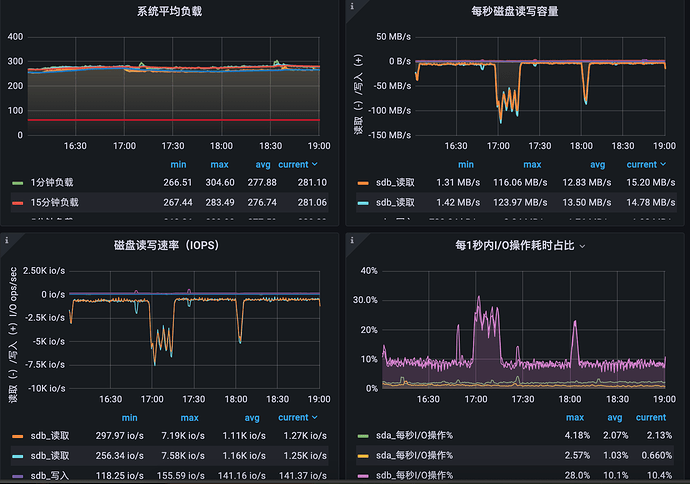Sort by current in 磁盘读写速率 legend
This screenshot has height=484, width=690.
click(x=297, y=417)
